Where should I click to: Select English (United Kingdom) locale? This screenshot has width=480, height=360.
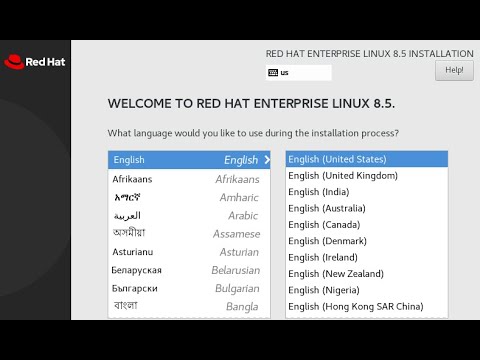coord(367,175)
